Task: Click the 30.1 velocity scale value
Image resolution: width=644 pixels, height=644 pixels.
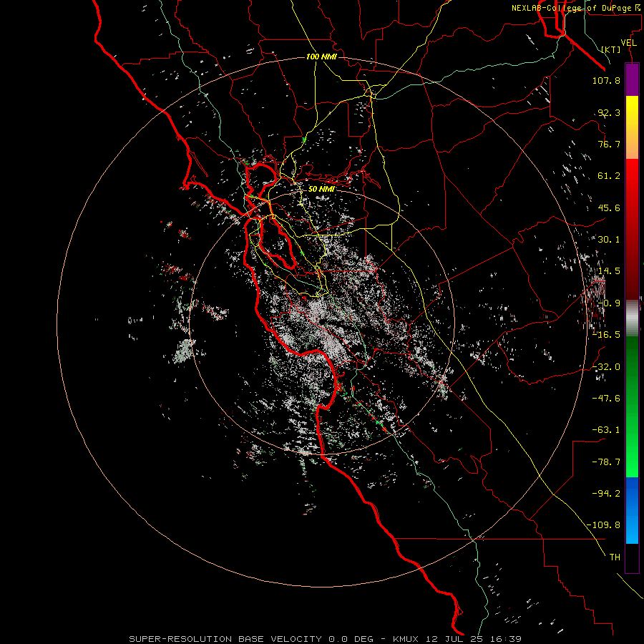Action: coord(609,240)
